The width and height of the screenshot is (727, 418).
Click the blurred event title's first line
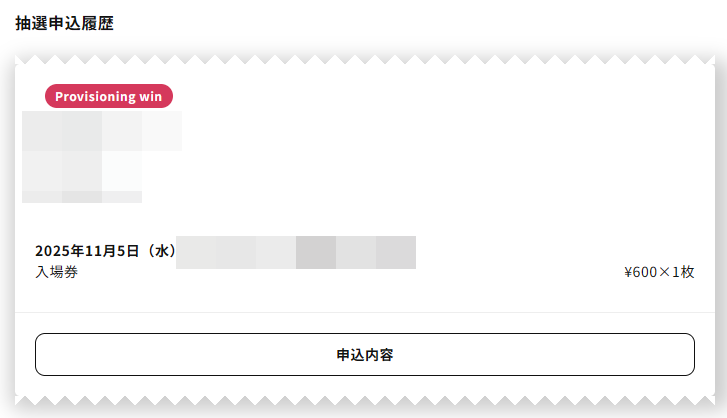point(101,131)
